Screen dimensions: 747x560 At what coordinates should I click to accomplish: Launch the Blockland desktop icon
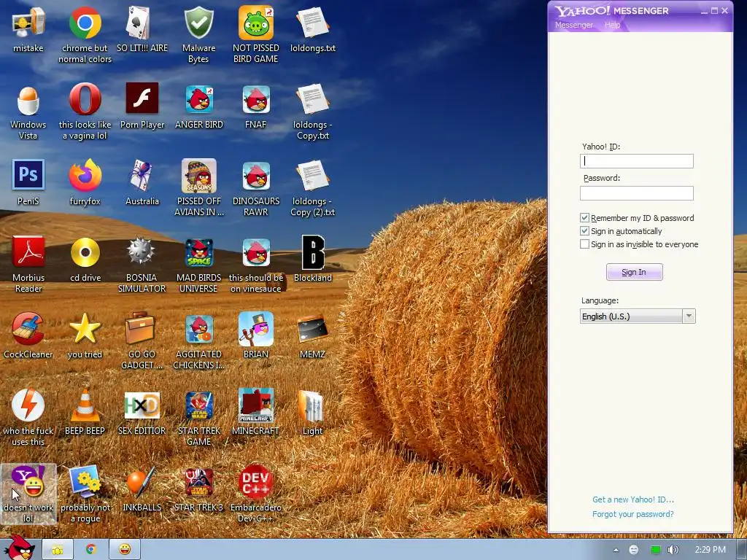point(312,252)
